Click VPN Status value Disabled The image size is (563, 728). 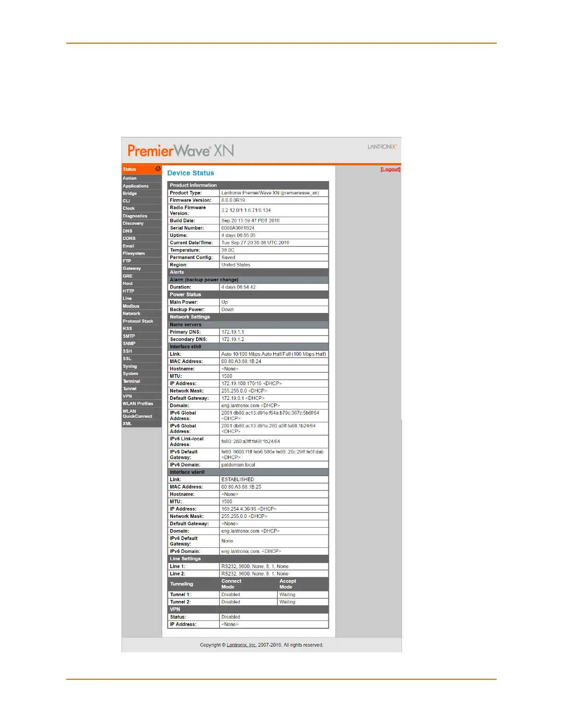(x=230, y=617)
